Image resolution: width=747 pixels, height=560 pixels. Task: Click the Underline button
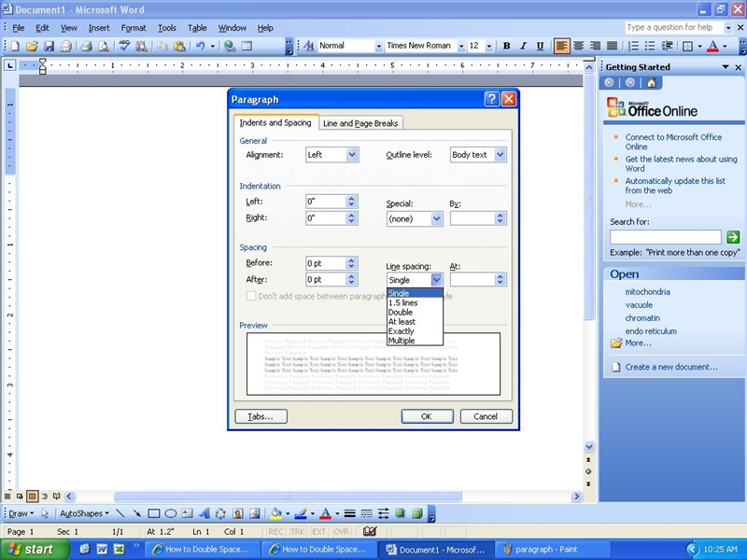point(540,46)
